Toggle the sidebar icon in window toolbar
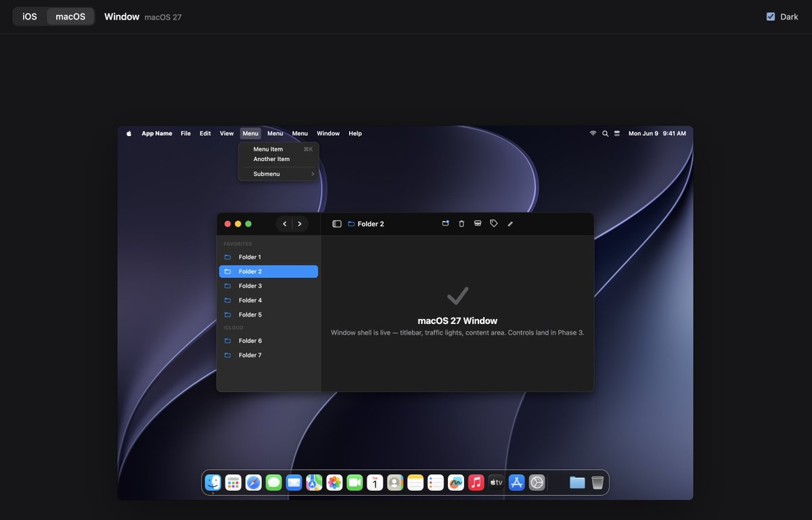Viewport: 812px width, 520px height. [337, 224]
